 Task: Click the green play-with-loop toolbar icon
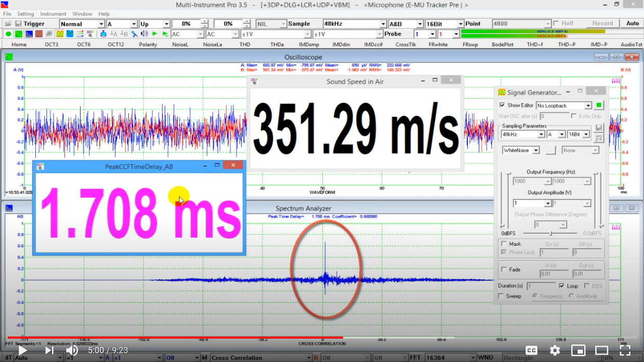coord(165,34)
